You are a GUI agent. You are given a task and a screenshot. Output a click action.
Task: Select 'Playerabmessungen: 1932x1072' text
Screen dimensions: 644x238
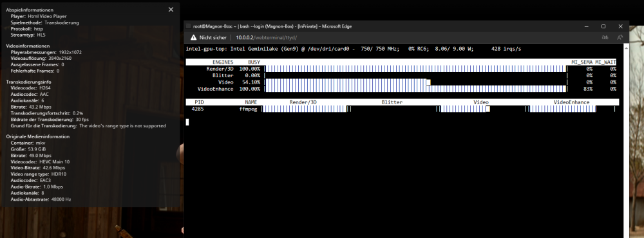46,53
